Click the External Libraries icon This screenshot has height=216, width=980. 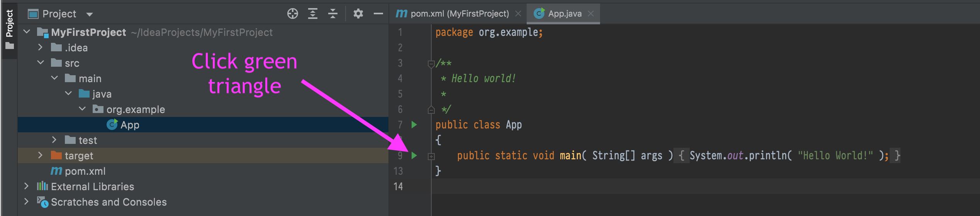coord(42,186)
